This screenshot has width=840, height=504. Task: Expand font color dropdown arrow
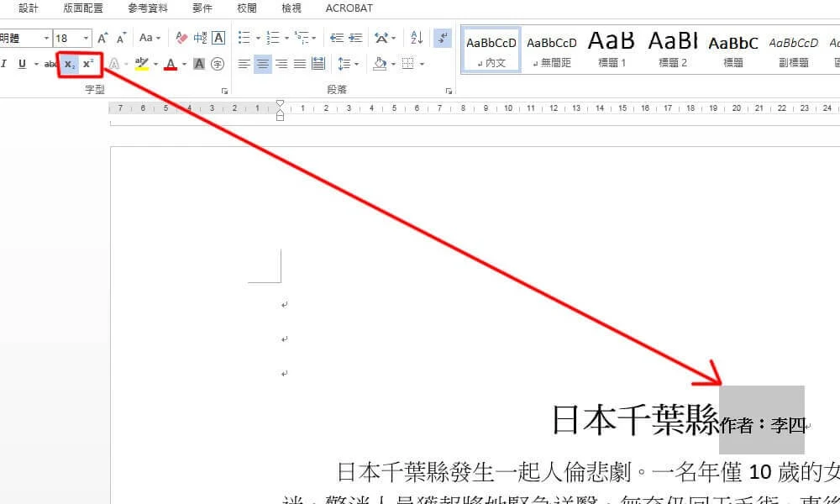coord(184,65)
